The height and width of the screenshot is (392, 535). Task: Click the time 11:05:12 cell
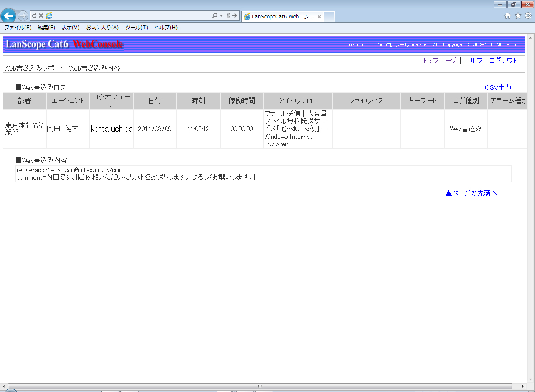(x=199, y=129)
